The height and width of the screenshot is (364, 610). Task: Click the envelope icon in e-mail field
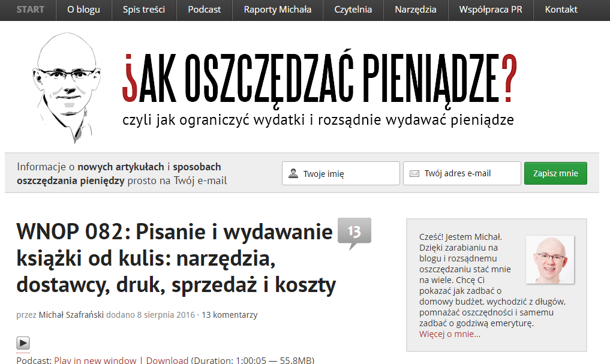pos(414,173)
